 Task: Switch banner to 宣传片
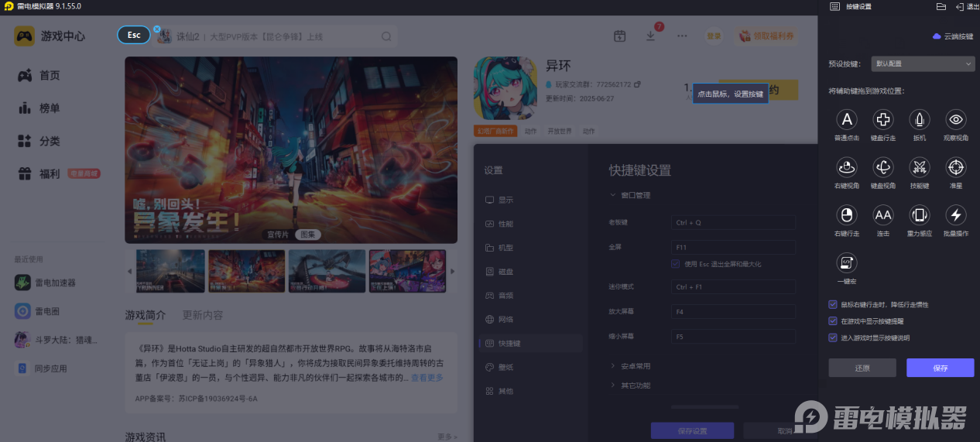278,235
